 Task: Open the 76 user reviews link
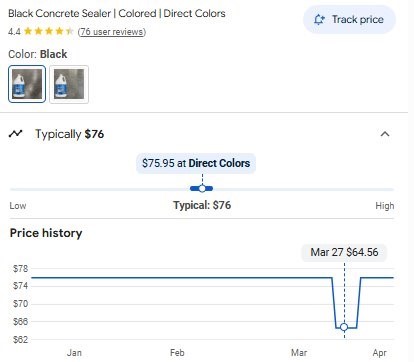[112, 32]
